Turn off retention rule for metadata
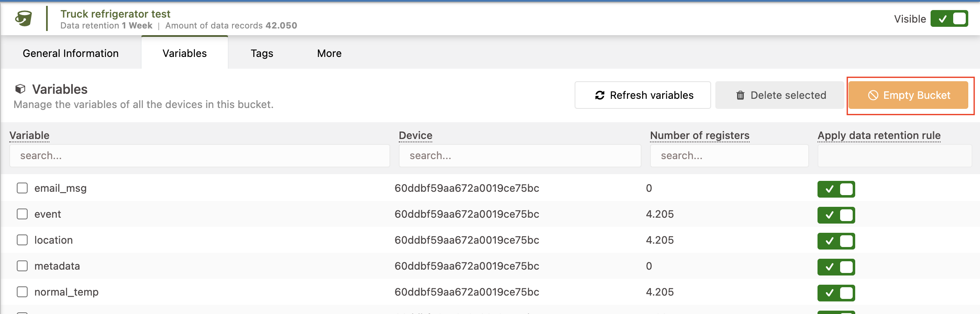Image resolution: width=980 pixels, height=314 pixels. pos(836,267)
